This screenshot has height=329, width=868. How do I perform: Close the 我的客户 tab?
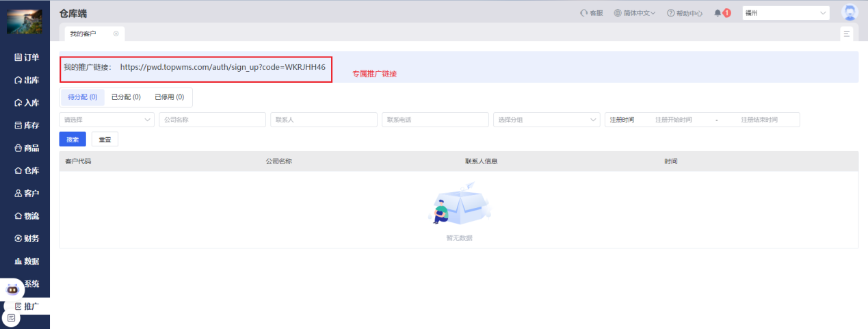pyautogui.click(x=116, y=34)
